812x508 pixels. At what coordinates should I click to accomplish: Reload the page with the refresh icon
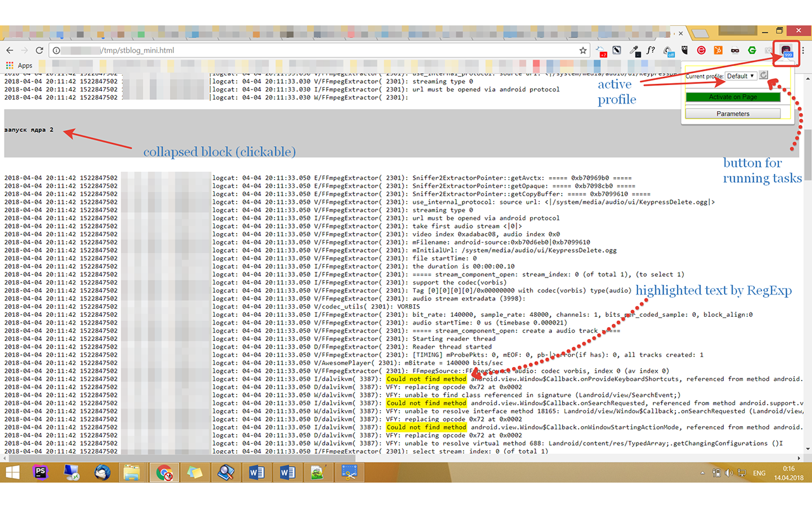39,50
